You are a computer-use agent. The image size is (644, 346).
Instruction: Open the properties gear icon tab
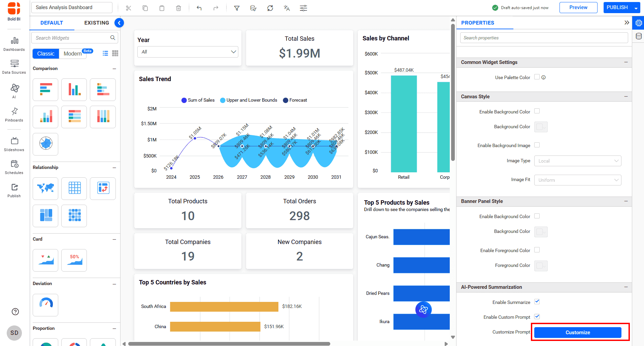pos(639,23)
